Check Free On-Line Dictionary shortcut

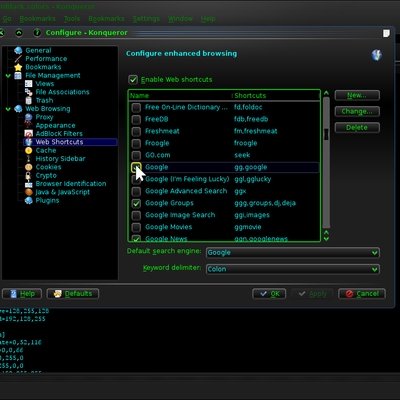click(136, 107)
